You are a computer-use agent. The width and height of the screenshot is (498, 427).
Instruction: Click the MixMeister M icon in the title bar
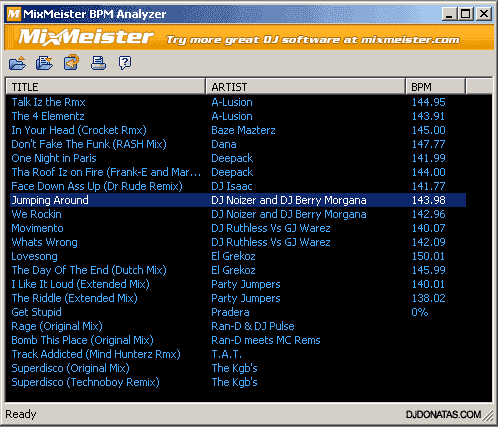pos(14,14)
